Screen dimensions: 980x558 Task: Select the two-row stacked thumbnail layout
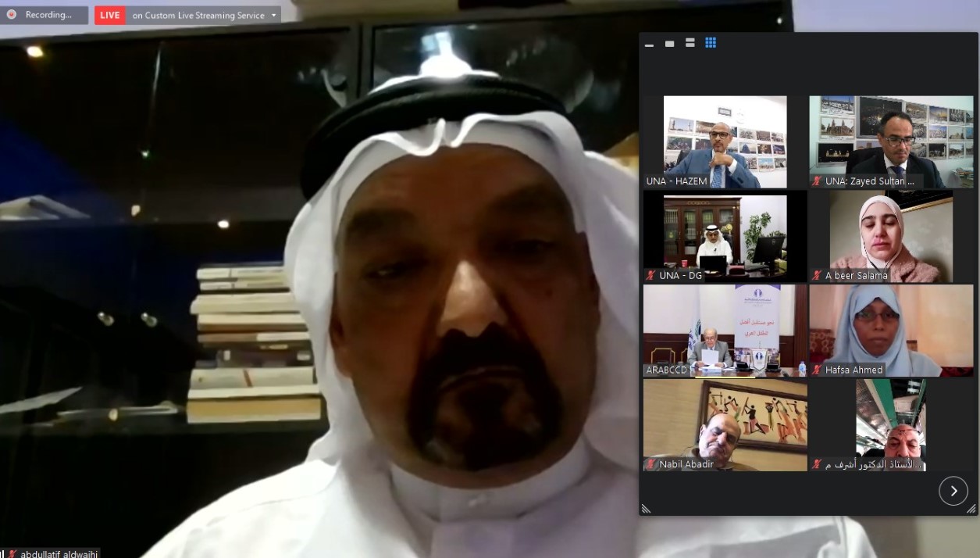pyautogui.click(x=690, y=43)
